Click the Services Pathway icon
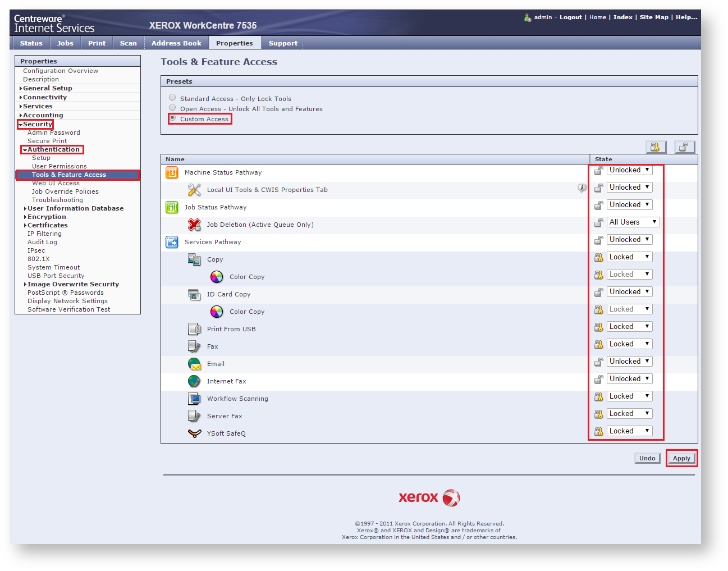The image size is (728, 571). pyautogui.click(x=172, y=242)
